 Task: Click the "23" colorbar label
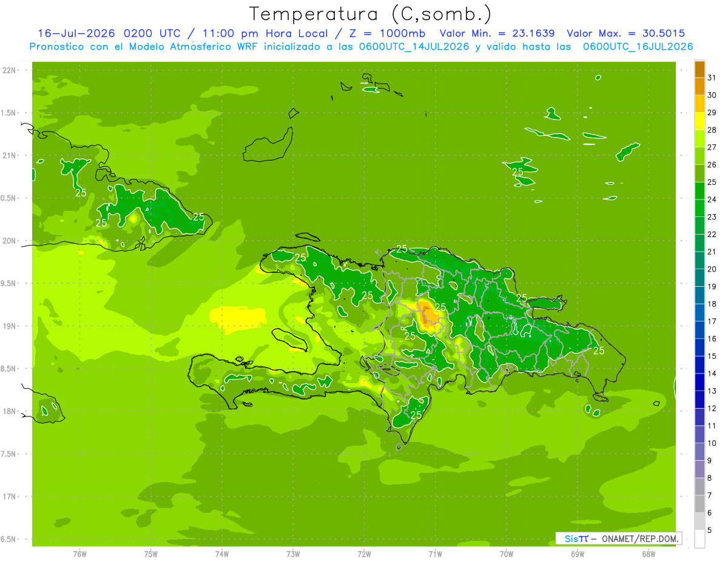tap(712, 217)
